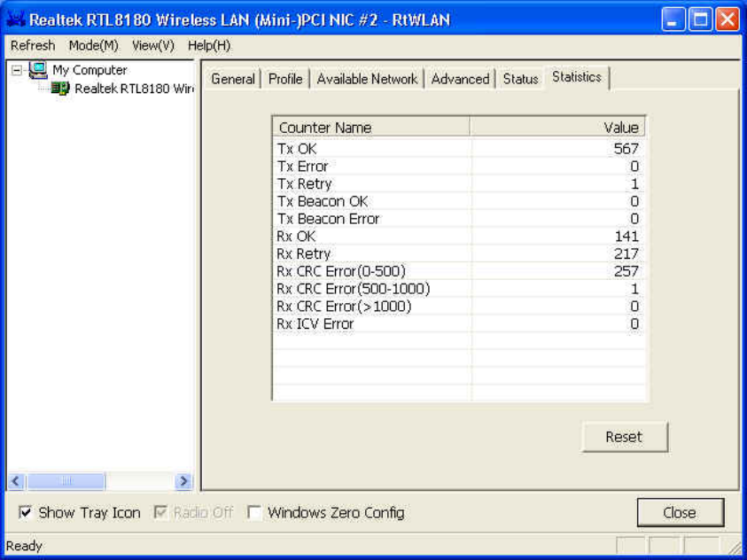Click the value 141 for Rx OK
Screen dimensions: 747x560
[627, 237]
